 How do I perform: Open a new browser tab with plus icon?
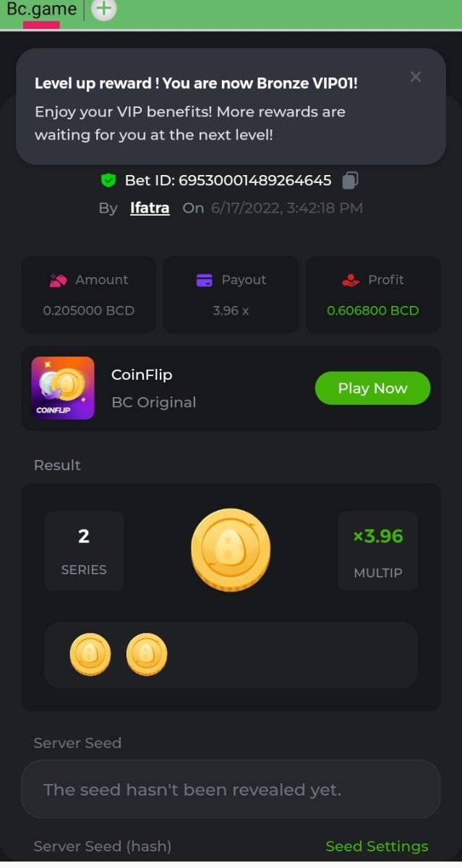[105, 9]
